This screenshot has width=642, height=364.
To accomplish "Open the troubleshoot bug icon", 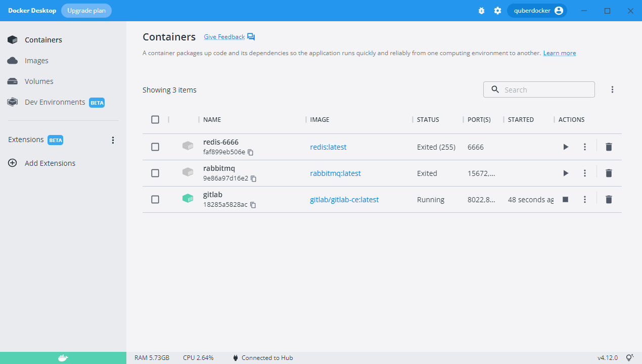I will [481, 11].
